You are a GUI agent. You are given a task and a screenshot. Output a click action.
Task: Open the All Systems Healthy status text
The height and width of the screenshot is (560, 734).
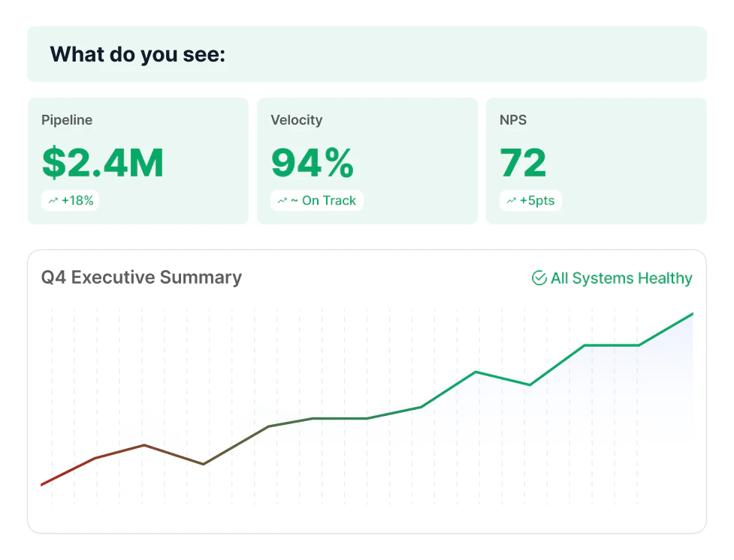621,278
